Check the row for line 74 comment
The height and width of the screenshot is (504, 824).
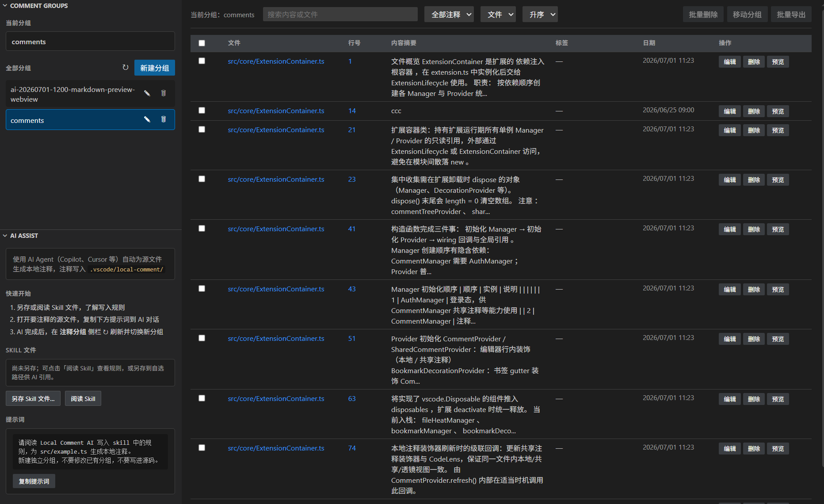(202, 447)
